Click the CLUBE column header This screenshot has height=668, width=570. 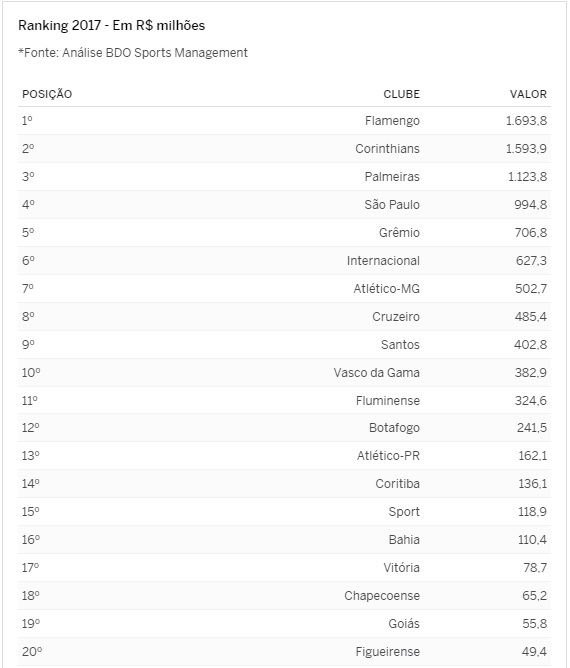click(x=401, y=94)
